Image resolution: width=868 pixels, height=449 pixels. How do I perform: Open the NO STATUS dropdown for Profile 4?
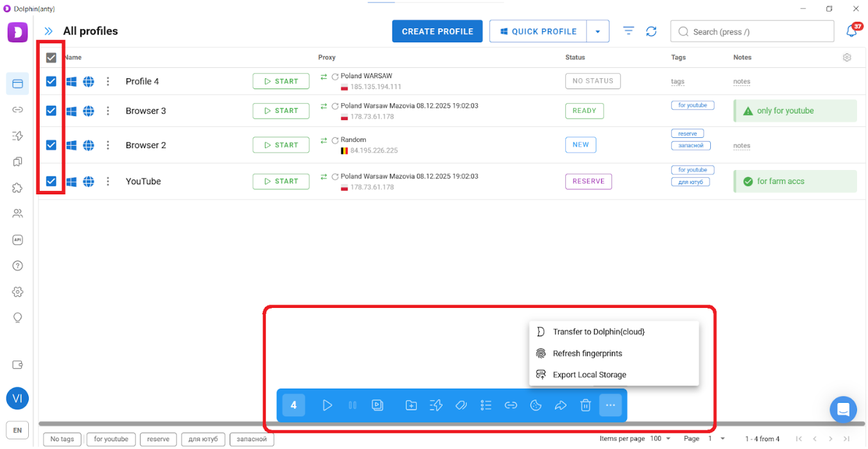[592, 81]
